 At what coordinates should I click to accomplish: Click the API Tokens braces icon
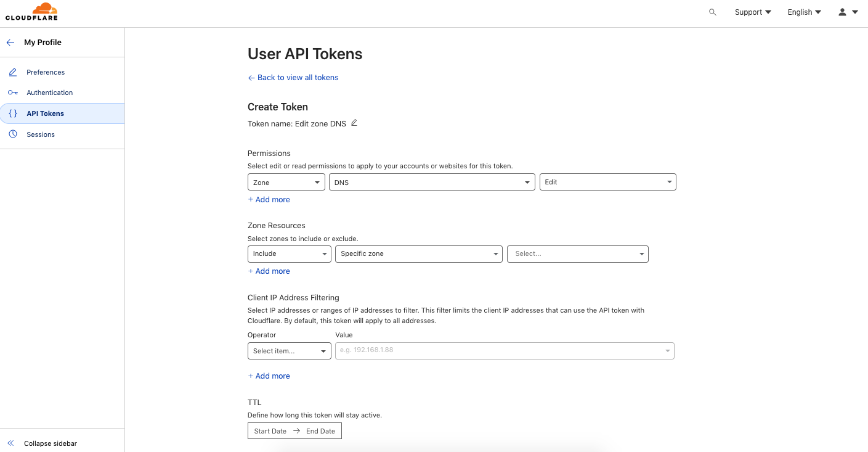(x=13, y=113)
